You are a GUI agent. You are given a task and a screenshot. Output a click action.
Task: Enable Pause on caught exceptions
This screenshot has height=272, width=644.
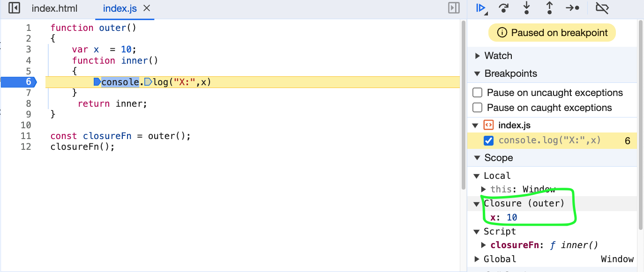coord(477,108)
